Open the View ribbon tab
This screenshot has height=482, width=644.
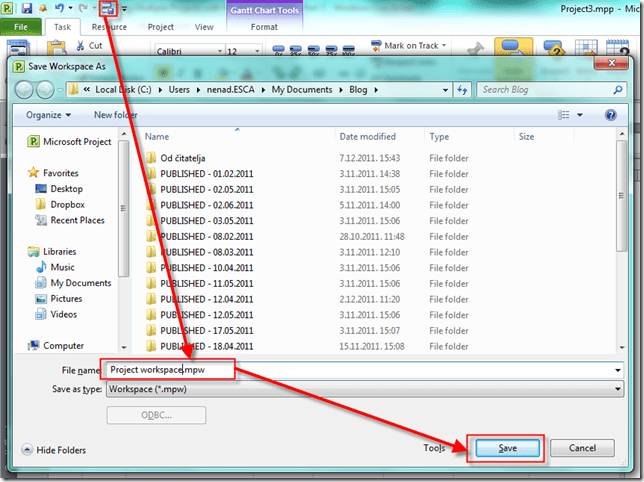pos(204,27)
